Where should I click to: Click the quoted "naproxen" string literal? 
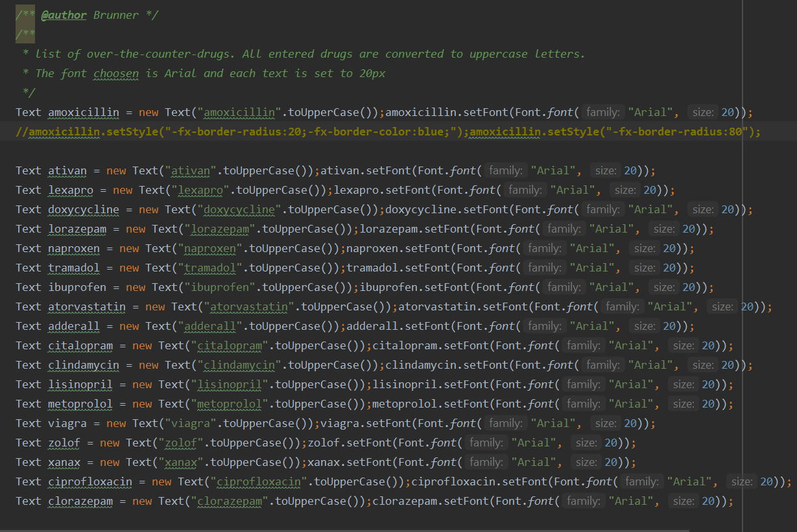coord(210,248)
